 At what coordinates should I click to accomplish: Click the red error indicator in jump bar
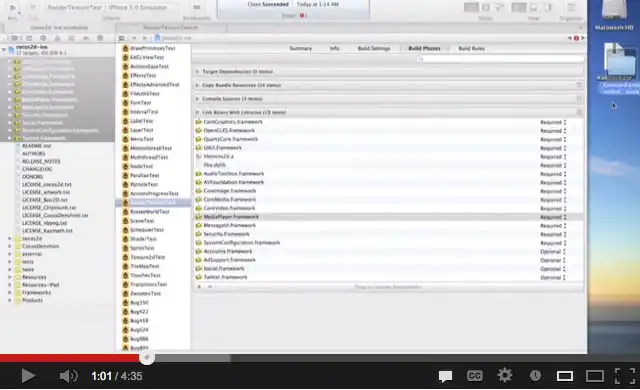(x=576, y=38)
